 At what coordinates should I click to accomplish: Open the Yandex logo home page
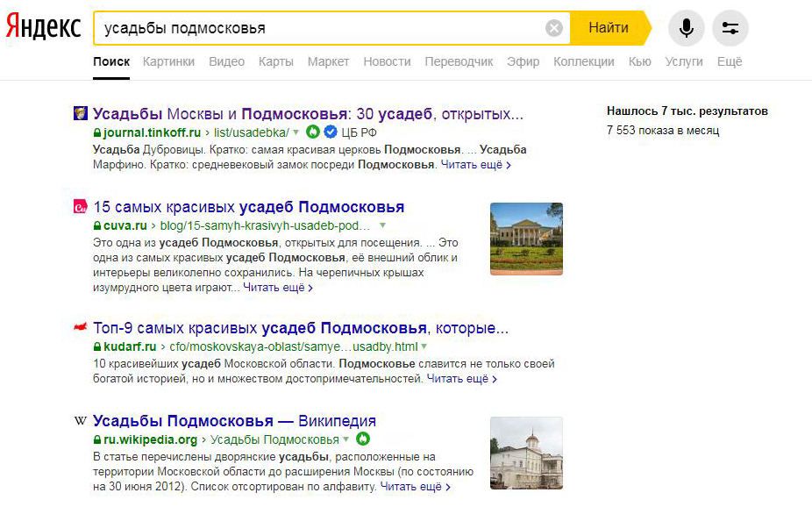tap(44, 26)
